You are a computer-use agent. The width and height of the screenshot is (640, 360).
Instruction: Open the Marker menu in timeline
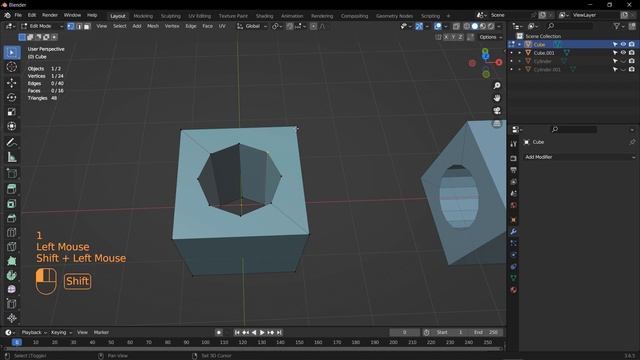pos(101,333)
